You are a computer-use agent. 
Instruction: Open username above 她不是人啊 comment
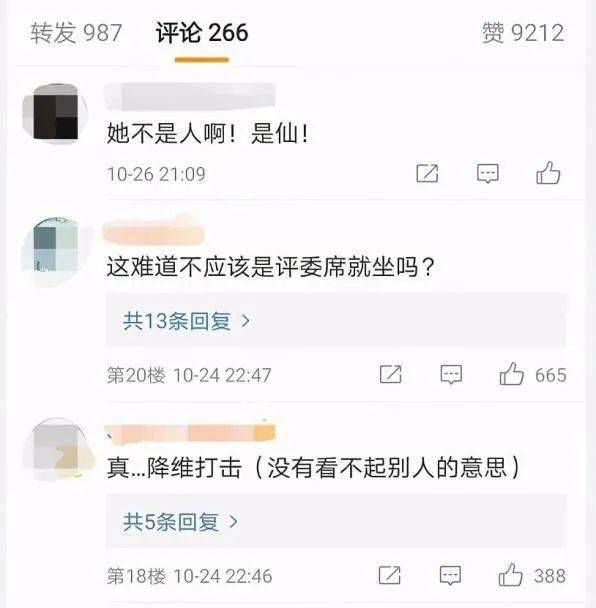[x=190, y=96]
